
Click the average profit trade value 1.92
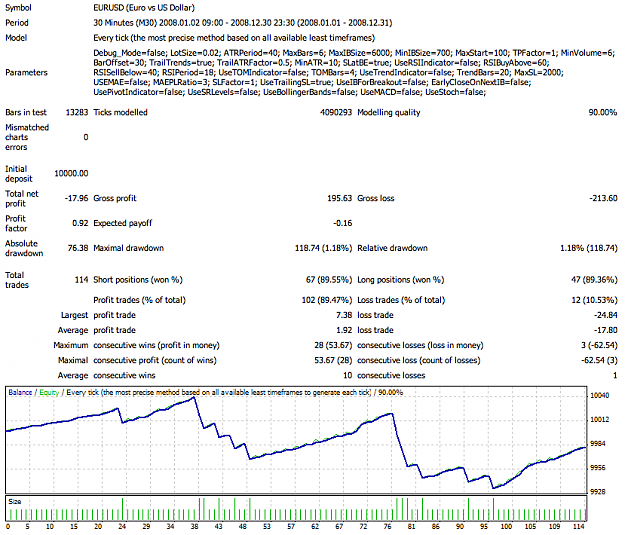coord(344,330)
